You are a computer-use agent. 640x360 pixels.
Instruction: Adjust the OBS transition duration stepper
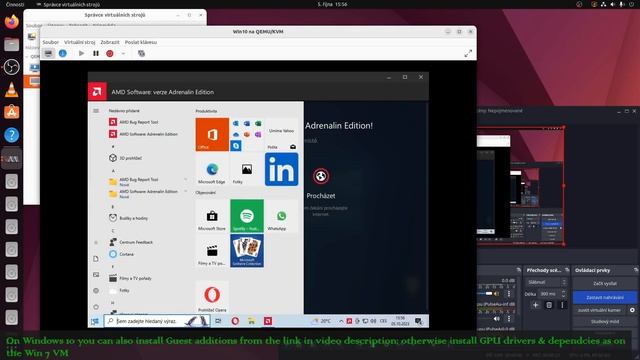coord(564,293)
